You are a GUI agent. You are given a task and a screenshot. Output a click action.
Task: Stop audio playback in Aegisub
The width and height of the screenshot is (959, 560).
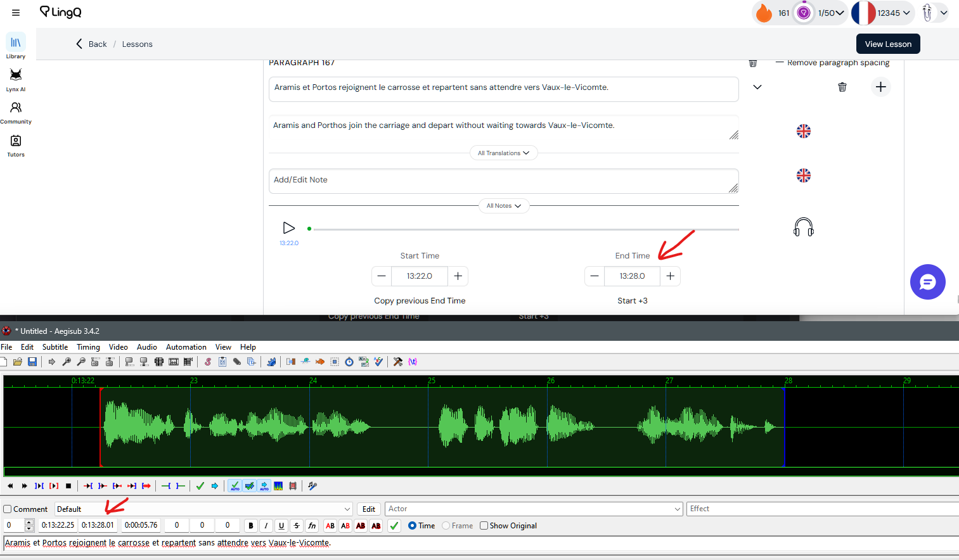pos(68,486)
